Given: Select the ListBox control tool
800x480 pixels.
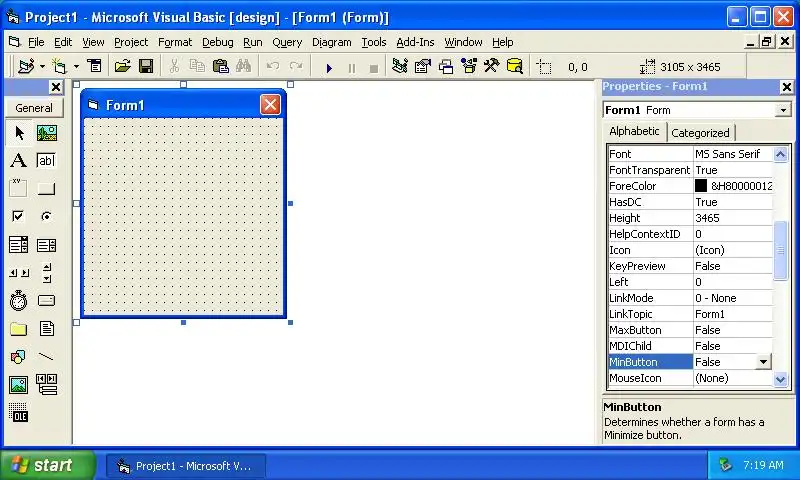Looking at the screenshot, I should 46,245.
